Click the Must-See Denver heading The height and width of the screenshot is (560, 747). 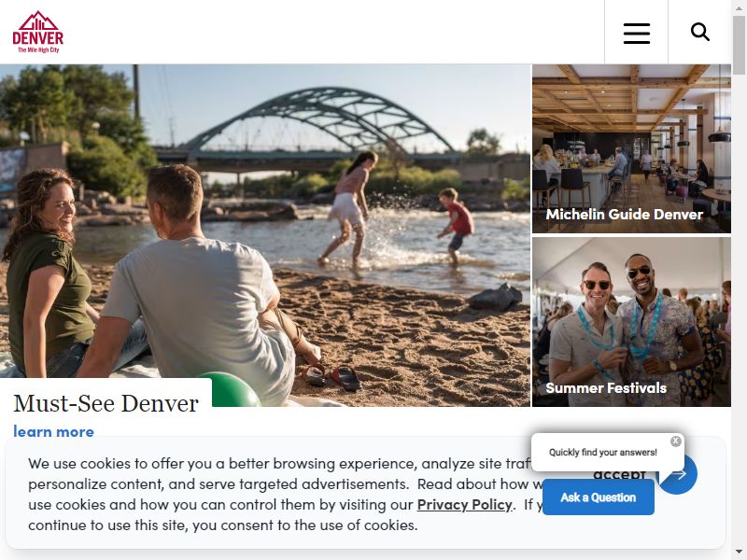[x=106, y=403]
